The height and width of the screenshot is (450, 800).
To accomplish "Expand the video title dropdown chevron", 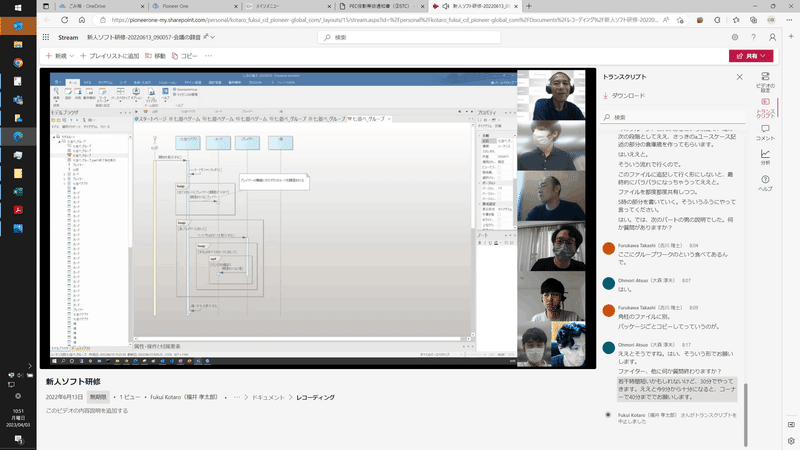I will pos(212,37).
